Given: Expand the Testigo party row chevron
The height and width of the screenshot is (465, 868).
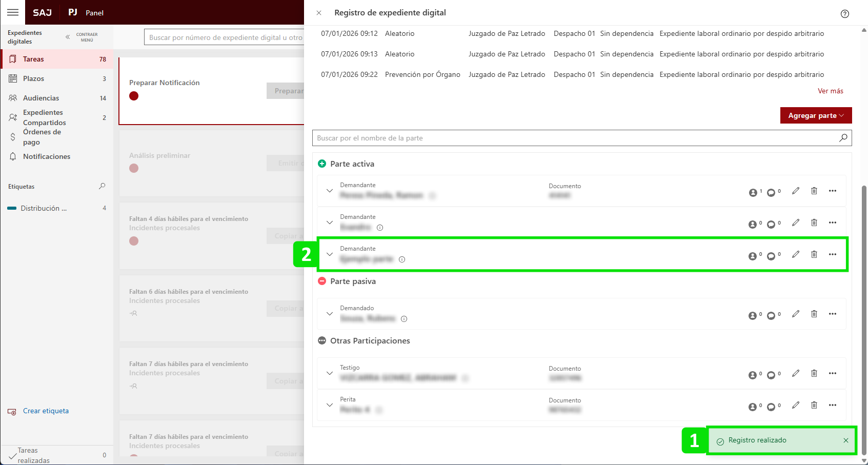Looking at the screenshot, I should pos(330,373).
